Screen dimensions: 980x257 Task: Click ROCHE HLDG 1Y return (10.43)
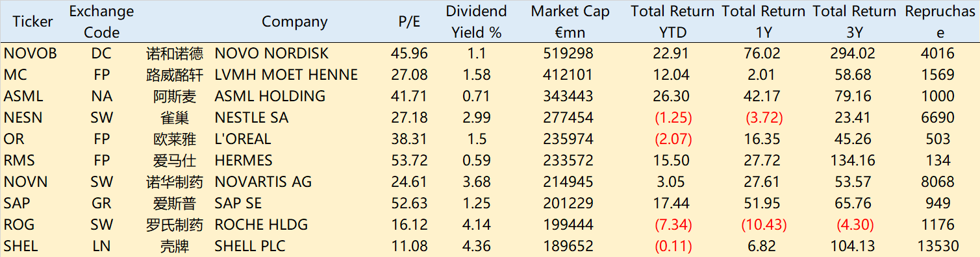(x=763, y=225)
